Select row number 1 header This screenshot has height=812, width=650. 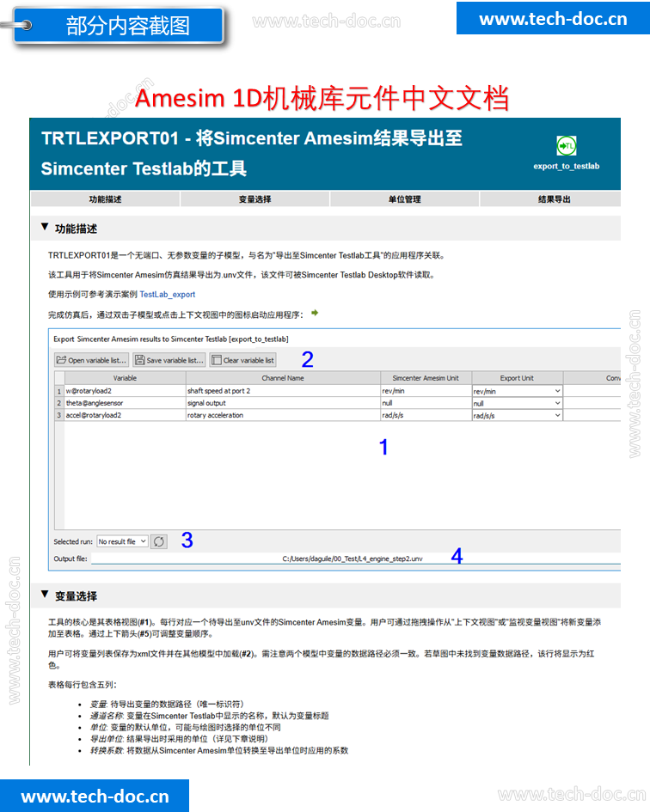coord(59,391)
